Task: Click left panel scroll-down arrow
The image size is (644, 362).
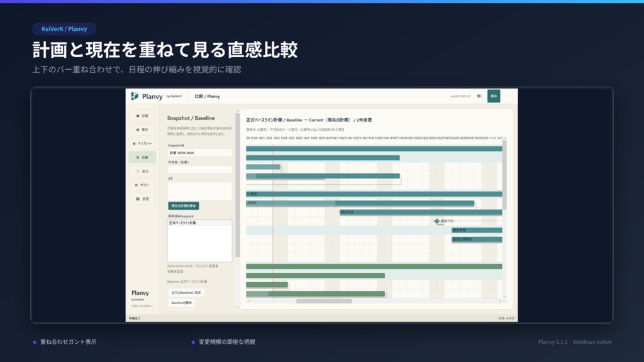Action: [x=237, y=307]
